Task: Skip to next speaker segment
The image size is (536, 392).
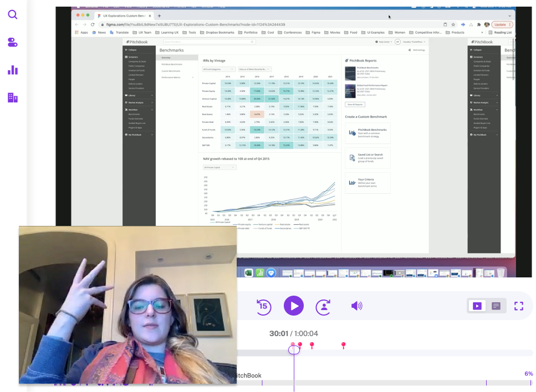Action: [x=323, y=307]
